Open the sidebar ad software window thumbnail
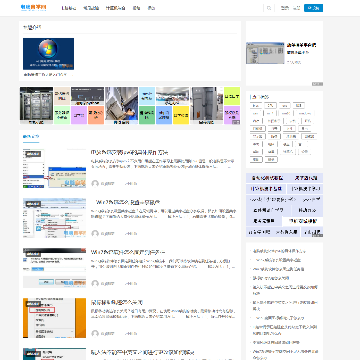 point(265,53)
